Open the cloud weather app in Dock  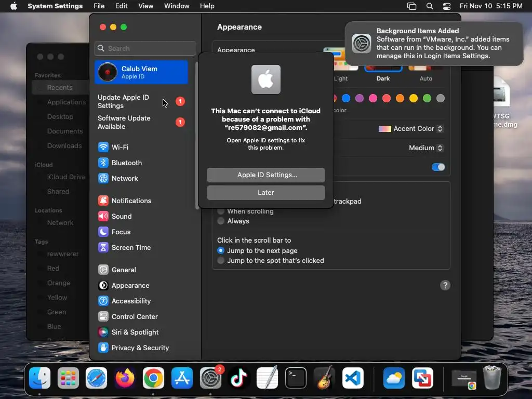(x=394, y=378)
